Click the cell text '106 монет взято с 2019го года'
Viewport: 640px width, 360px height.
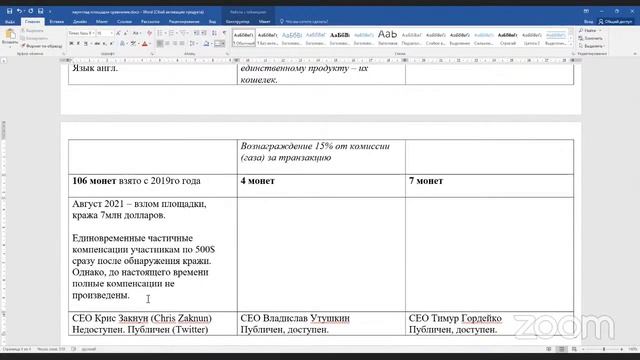pyautogui.click(x=136, y=181)
